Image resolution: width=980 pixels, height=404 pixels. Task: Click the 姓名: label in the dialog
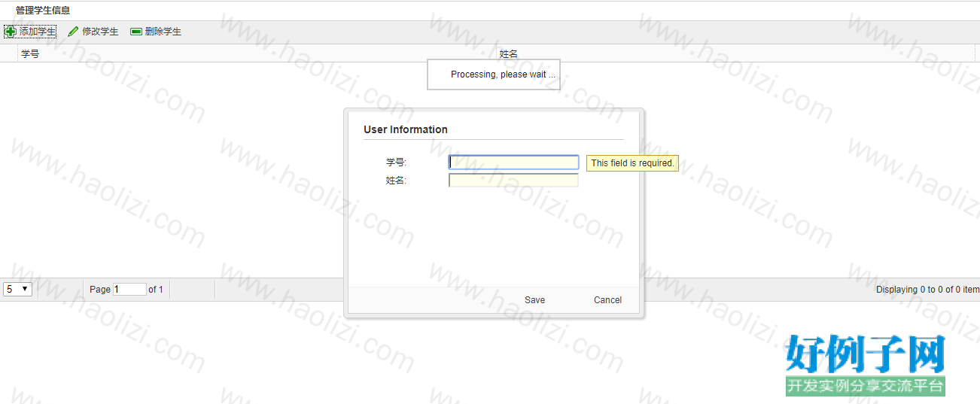(396, 181)
